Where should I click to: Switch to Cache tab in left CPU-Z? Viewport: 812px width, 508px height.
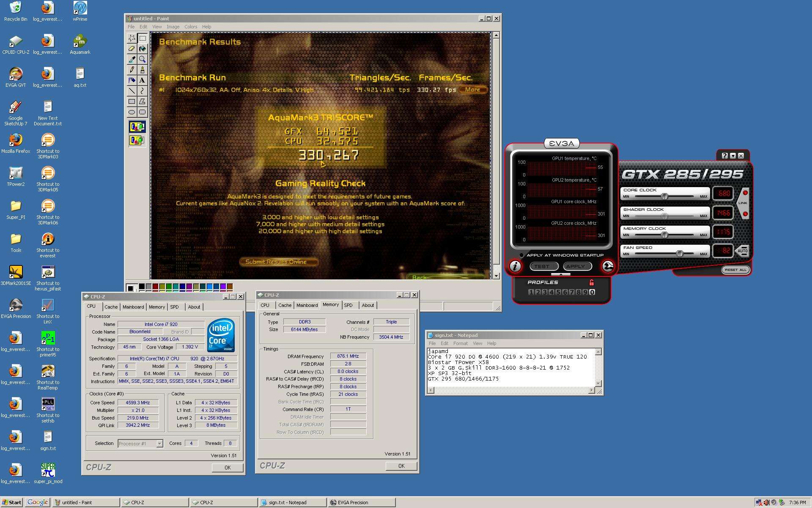[x=111, y=307]
